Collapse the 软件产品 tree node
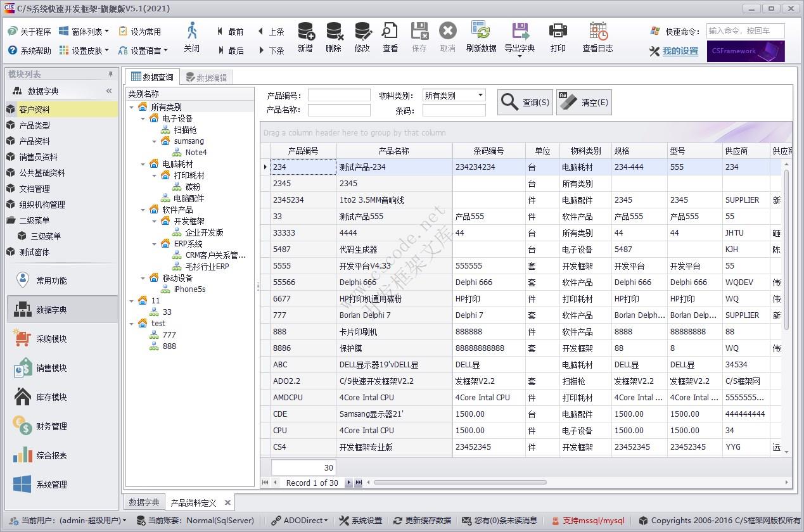The height and width of the screenshot is (532, 804). tap(143, 210)
